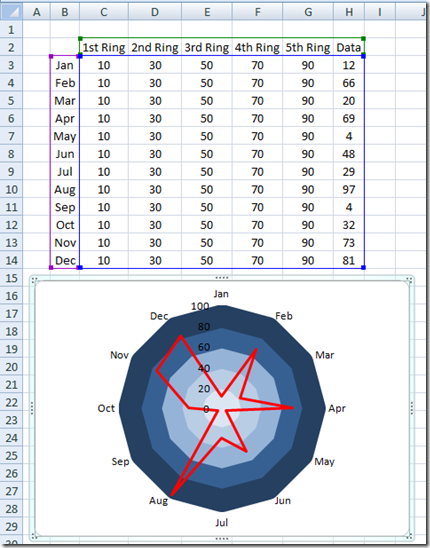Image resolution: width=430 pixels, height=548 pixels.
Task: Click the chart's bottom-right corner resize handle
Action: 410,535
